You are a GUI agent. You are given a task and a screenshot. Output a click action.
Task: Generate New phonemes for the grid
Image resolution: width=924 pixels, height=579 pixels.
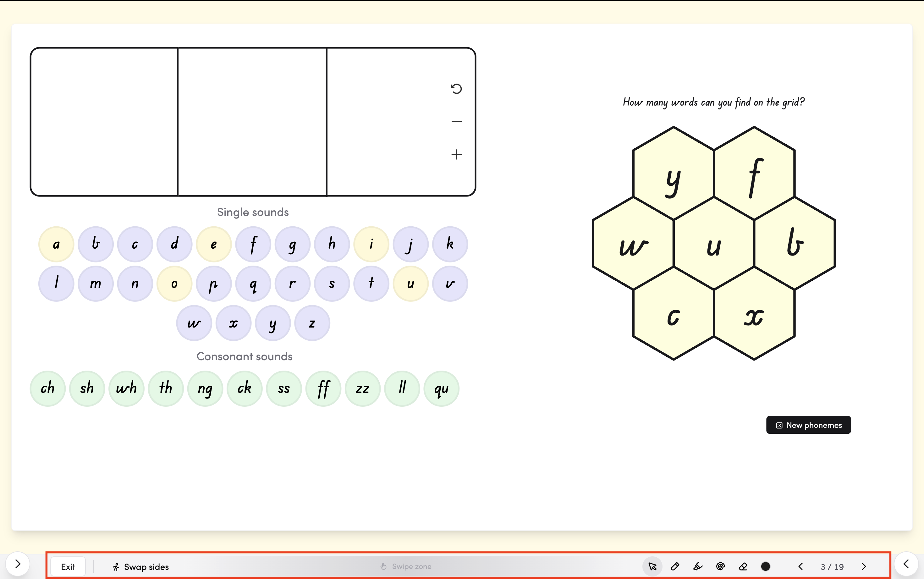coord(808,425)
